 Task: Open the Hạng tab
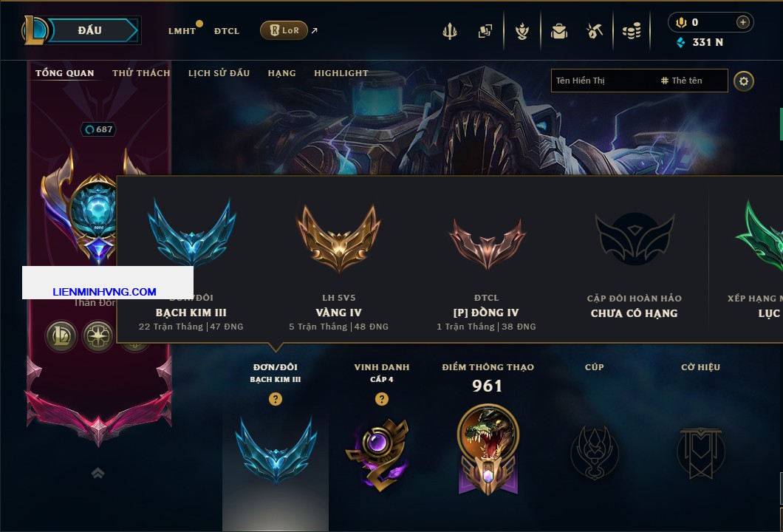click(x=281, y=73)
